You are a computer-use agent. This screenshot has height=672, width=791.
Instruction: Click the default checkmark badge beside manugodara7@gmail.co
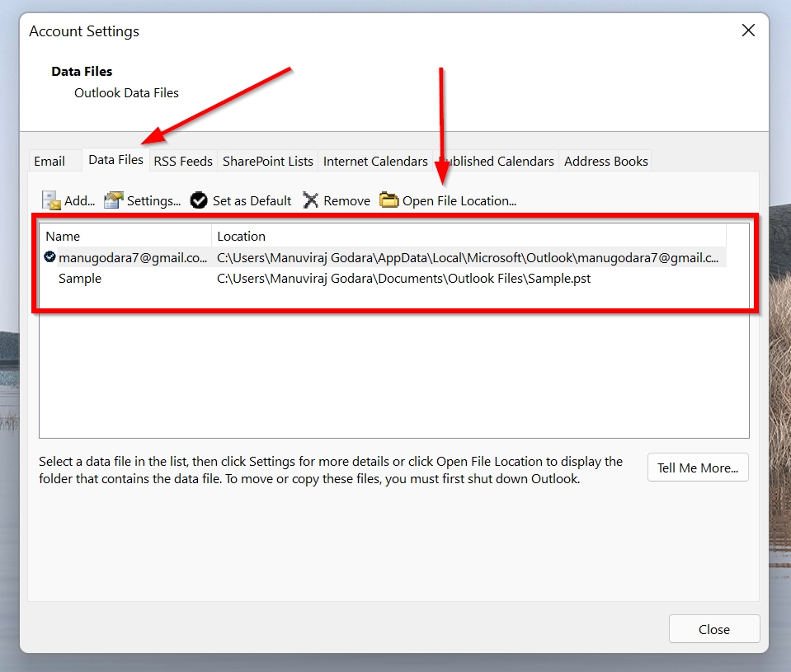coord(49,256)
